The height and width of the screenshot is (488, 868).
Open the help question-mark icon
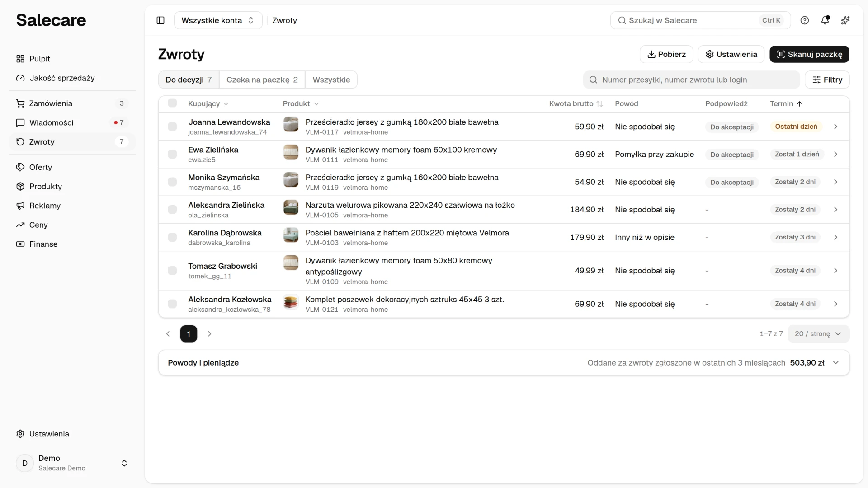(x=805, y=20)
